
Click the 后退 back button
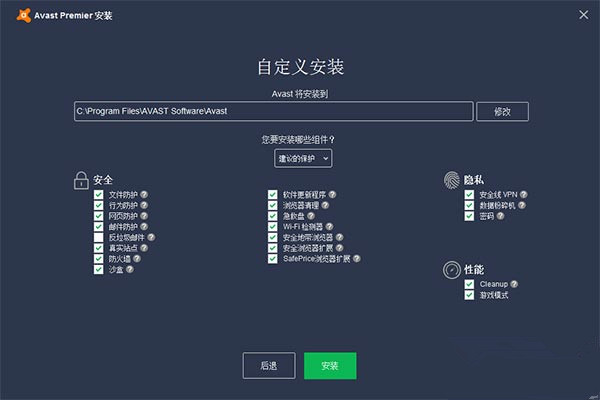click(269, 366)
